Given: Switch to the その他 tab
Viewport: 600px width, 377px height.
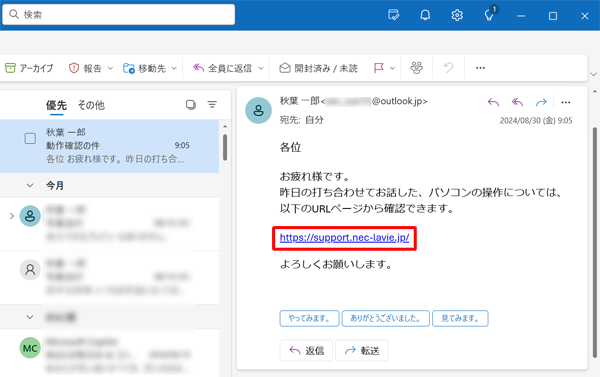Looking at the screenshot, I should (x=91, y=105).
